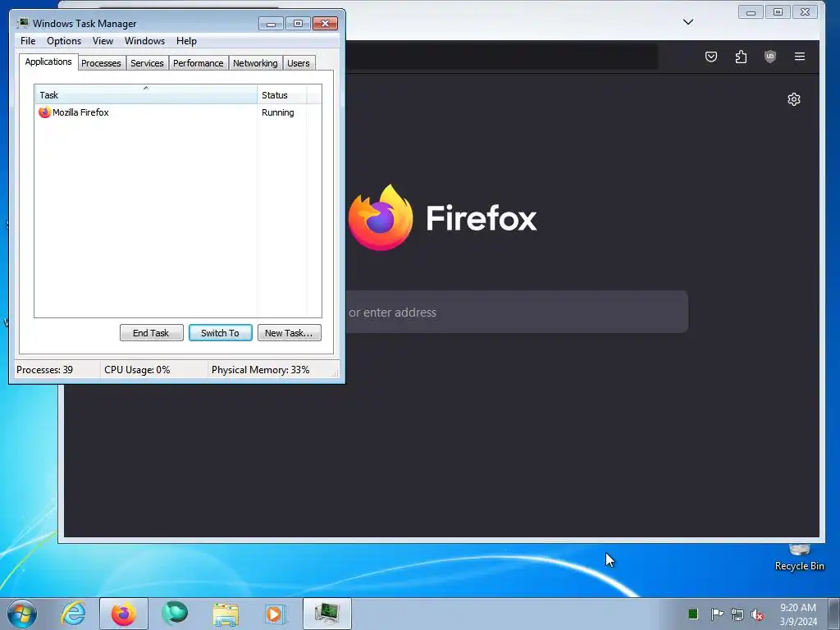Maximize the Windows Task Manager window
This screenshot has height=630, width=840.
pyautogui.click(x=298, y=24)
